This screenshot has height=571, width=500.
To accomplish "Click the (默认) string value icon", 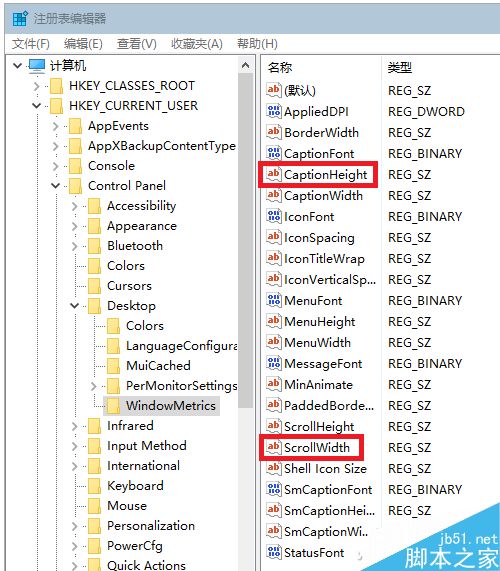I will point(273,90).
